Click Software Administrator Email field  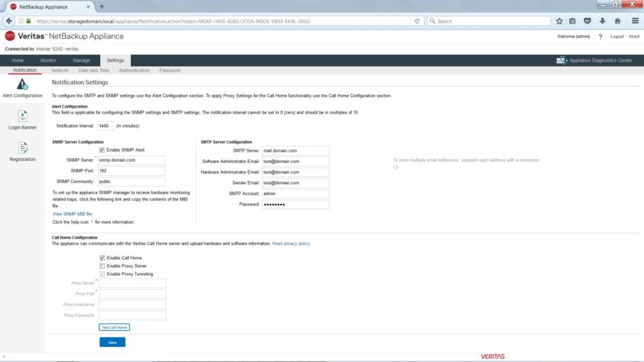(x=296, y=162)
